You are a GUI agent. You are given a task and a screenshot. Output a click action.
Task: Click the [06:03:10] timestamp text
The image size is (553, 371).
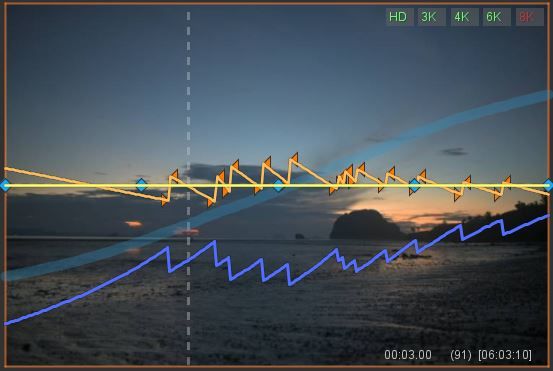click(505, 354)
